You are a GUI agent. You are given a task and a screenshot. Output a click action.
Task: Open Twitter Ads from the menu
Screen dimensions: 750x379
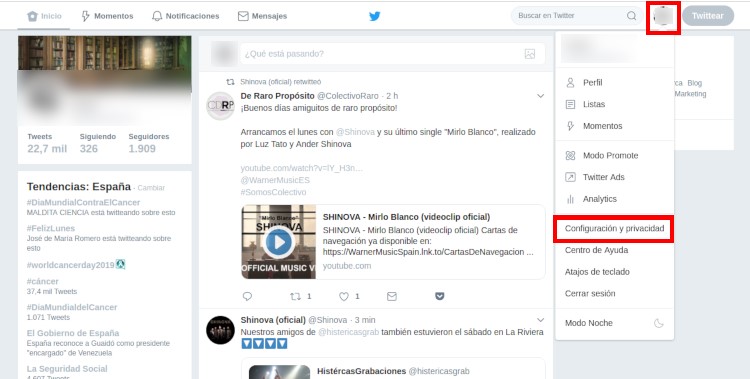click(x=604, y=177)
